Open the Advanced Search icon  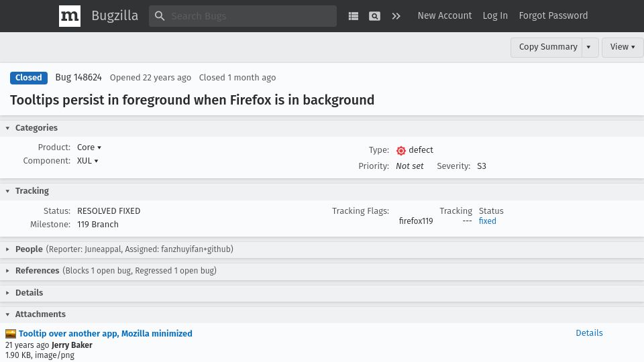374,16
